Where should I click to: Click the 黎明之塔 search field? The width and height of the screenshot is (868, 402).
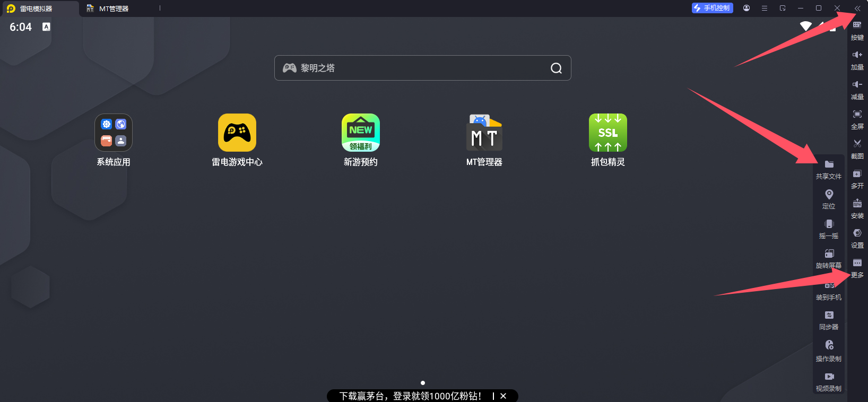[x=422, y=68]
